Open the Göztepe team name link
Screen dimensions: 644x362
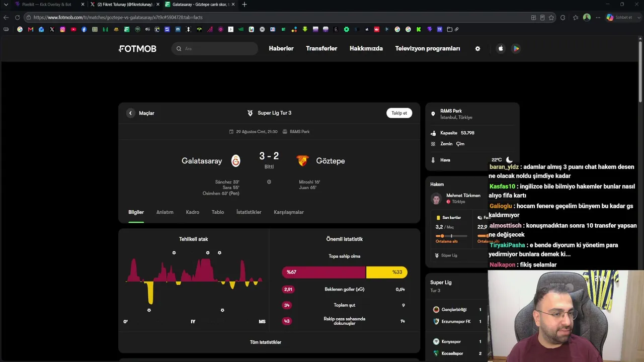point(331,161)
